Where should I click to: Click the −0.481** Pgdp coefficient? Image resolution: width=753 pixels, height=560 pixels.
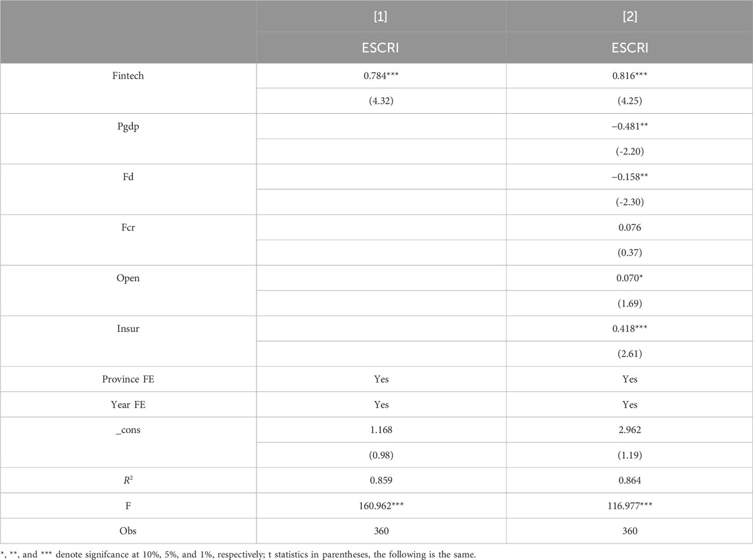(x=629, y=126)
